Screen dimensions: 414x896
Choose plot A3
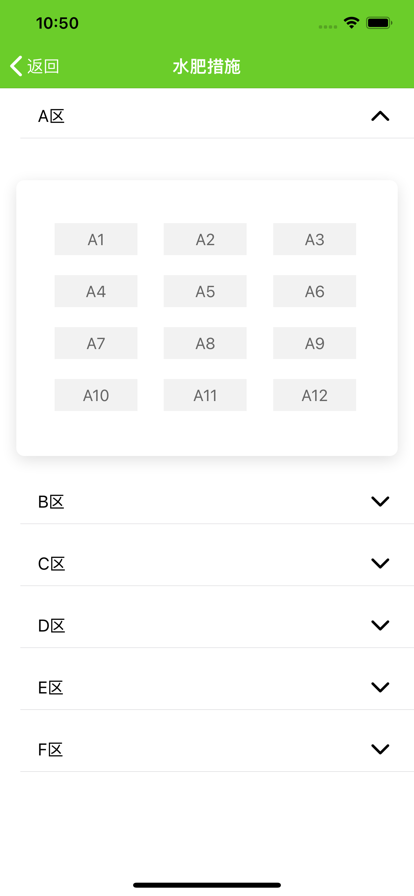(x=315, y=239)
